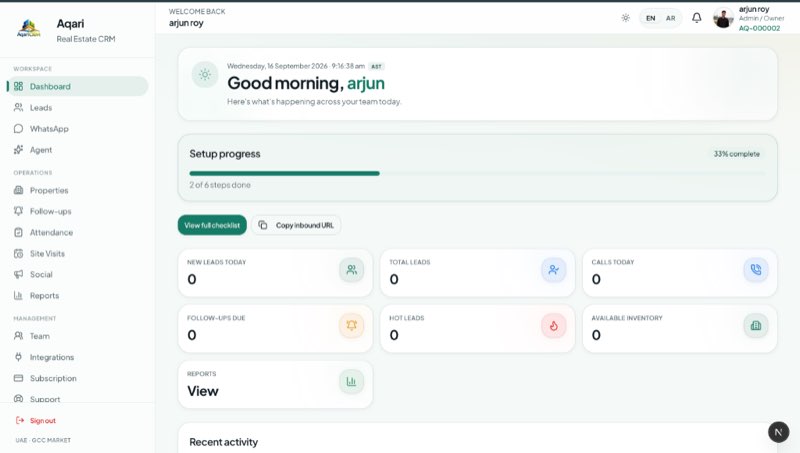The image size is (800, 453).
Task: Click the Sign out arrow icon
Action: (x=20, y=420)
